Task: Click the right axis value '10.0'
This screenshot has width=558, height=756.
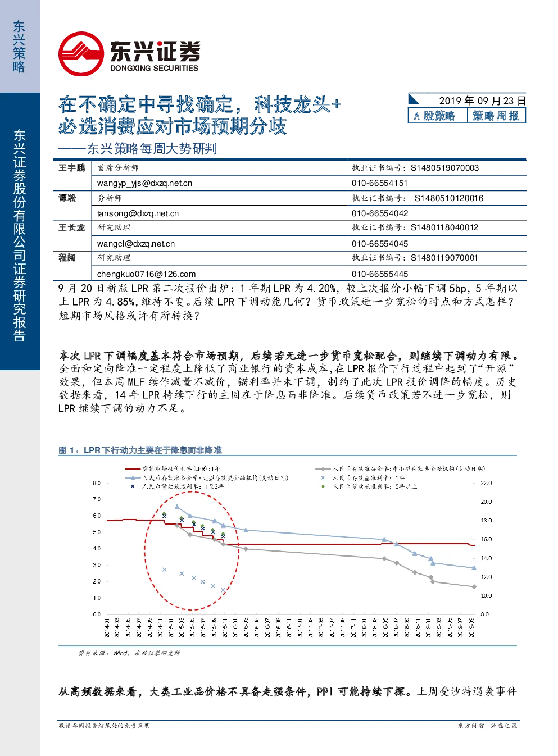Action: click(486, 595)
